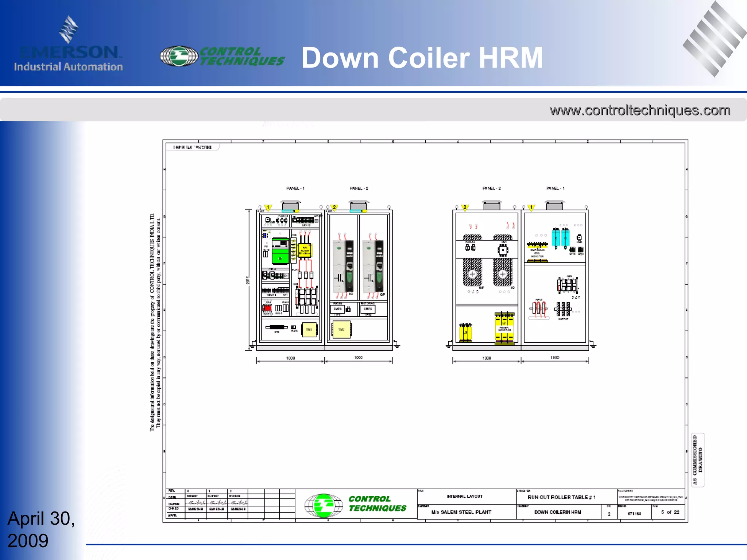Click the tall yellow resin inductor in rear Panel 2
The image size is (747, 560).
click(x=504, y=328)
